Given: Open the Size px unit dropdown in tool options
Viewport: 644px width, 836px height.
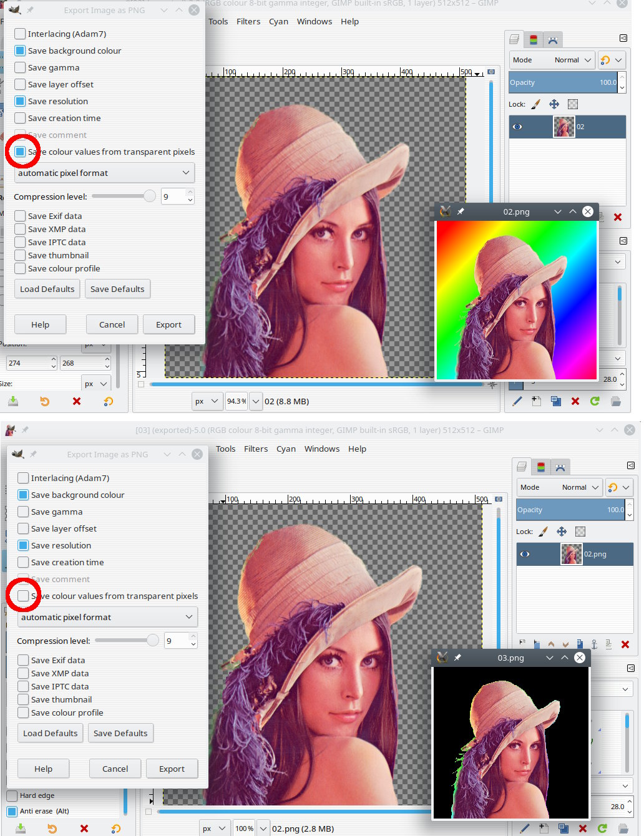Looking at the screenshot, I should coord(96,384).
